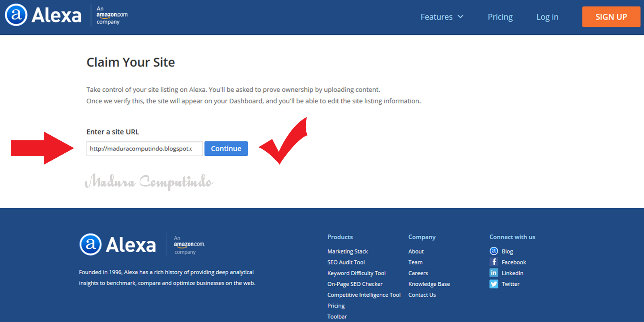Click the Alexa logo in the footer
Screen dimensions: 644x322
[x=118, y=244]
